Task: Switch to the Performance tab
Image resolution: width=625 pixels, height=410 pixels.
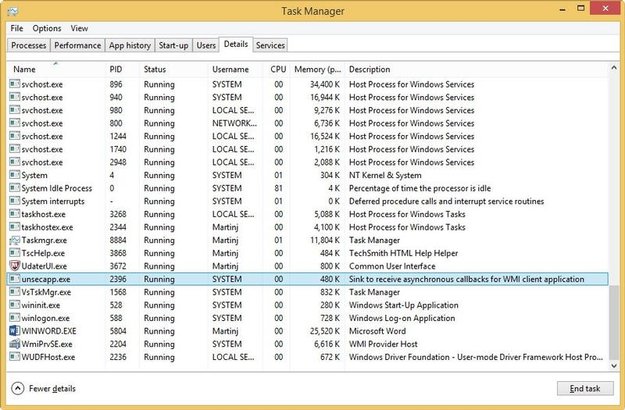Action: tap(77, 45)
